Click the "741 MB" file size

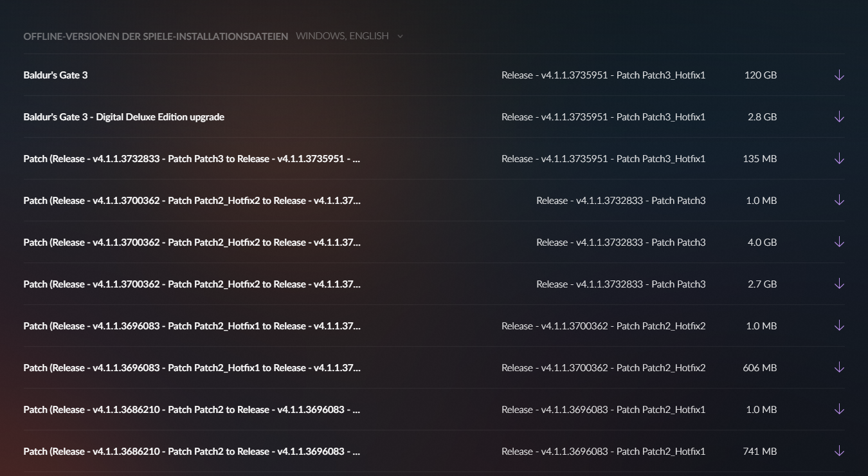[x=760, y=452]
